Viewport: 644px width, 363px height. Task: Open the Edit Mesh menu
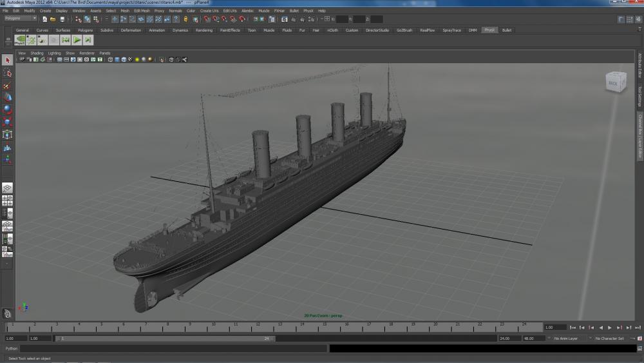[x=141, y=11]
